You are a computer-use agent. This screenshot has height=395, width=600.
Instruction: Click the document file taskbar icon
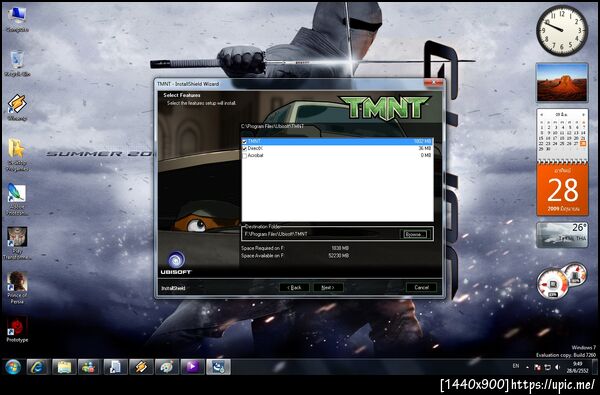click(x=115, y=367)
